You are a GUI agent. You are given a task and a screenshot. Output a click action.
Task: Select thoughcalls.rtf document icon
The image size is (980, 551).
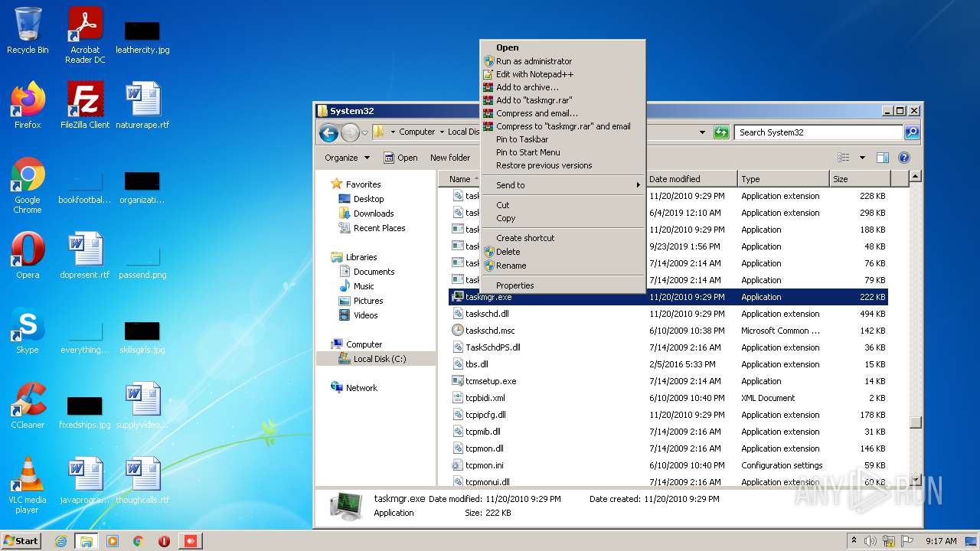click(142, 481)
